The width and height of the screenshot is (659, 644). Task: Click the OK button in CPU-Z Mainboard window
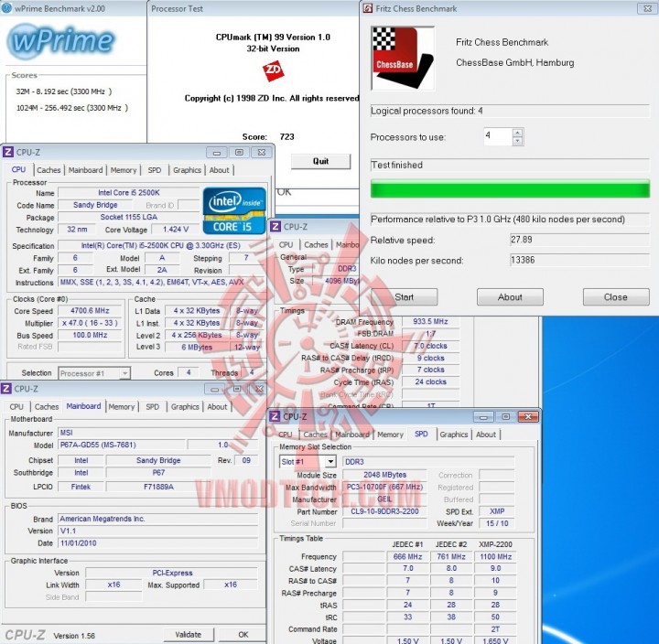click(x=243, y=634)
